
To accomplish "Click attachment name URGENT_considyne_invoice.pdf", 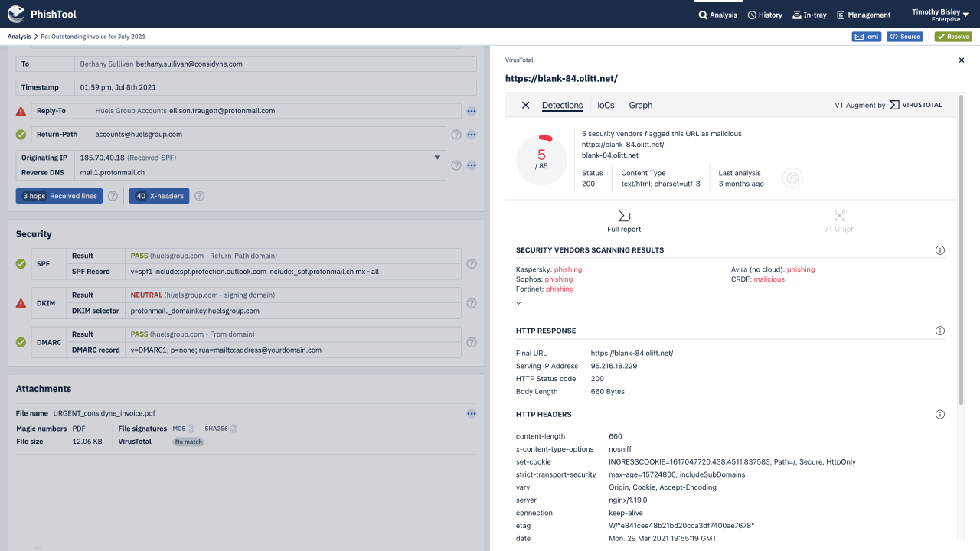I will click(104, 413).
